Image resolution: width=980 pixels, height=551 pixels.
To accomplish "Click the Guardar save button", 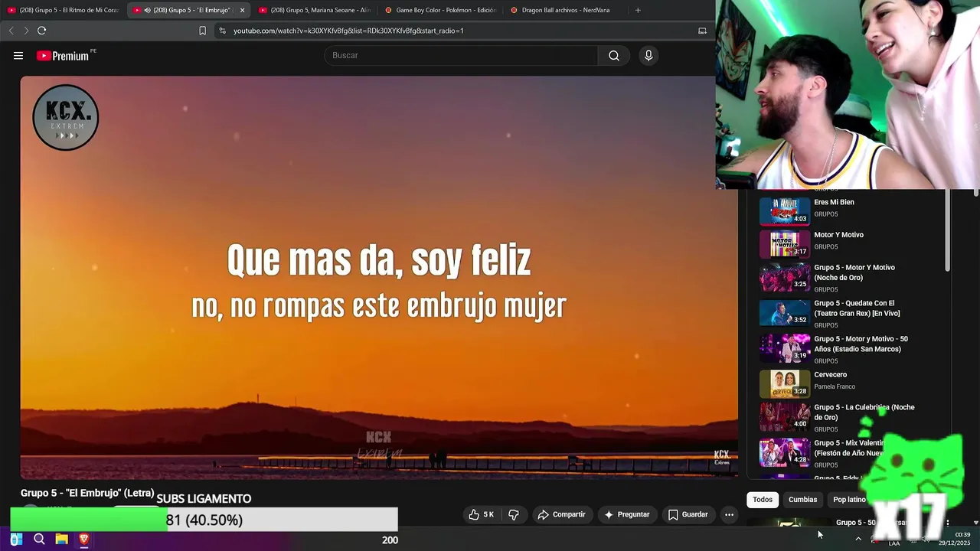I will click(688, 515).
